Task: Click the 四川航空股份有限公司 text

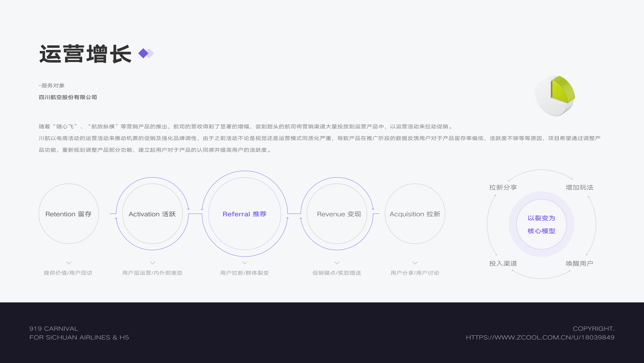Action: (x=68, y=97)
